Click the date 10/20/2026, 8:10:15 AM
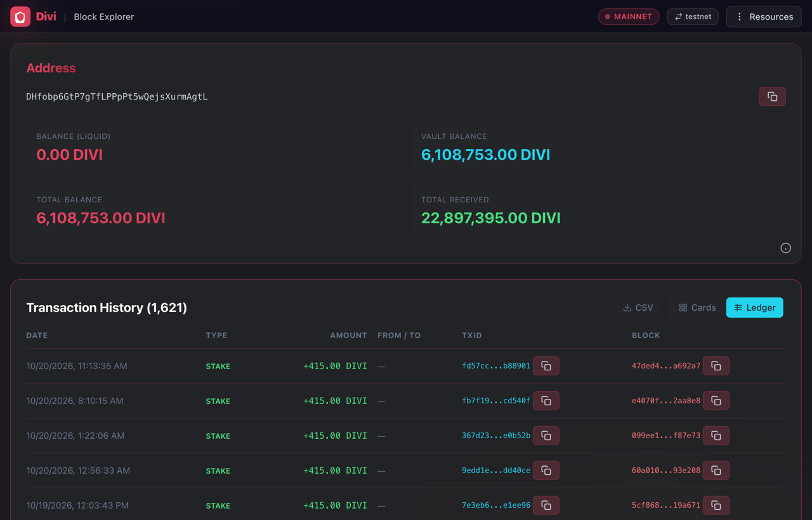Viewport: 812px width, 520px height. point(75,401)
